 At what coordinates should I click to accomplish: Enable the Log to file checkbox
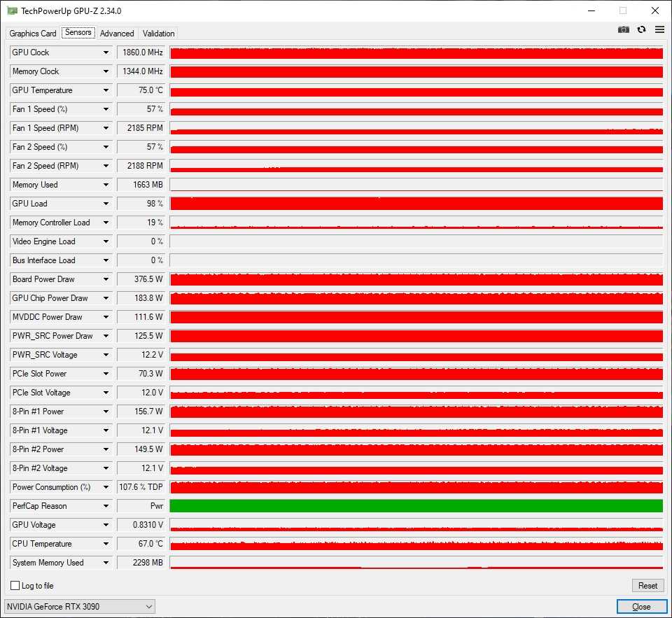(15, 586)
